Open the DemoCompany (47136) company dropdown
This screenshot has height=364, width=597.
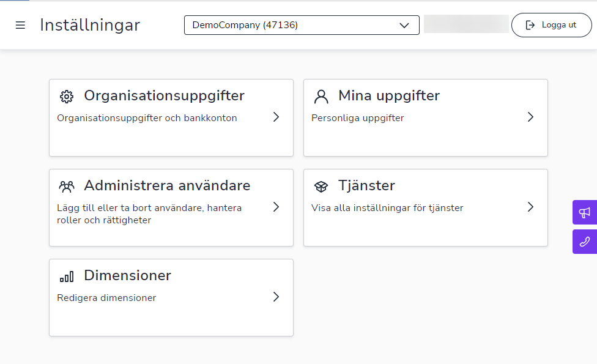[302, 25]
